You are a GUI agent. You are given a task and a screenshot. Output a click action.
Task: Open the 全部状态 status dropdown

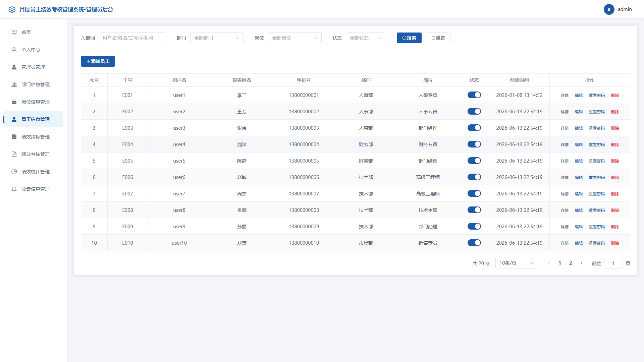[366, 38]
